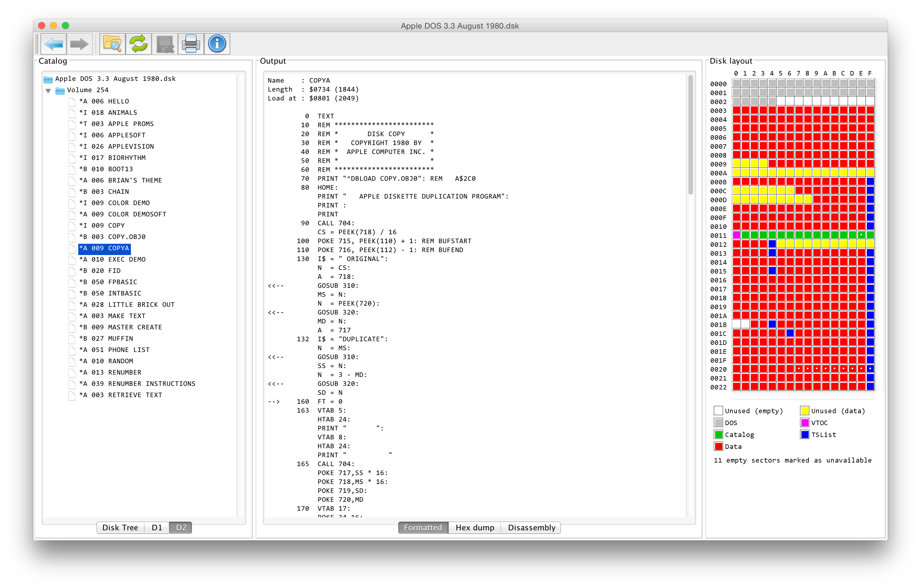Image resolution: width=921 pixels, height=588 pixels.
Task: Click the D1 disk button
Action: click(x=156, y=528)
